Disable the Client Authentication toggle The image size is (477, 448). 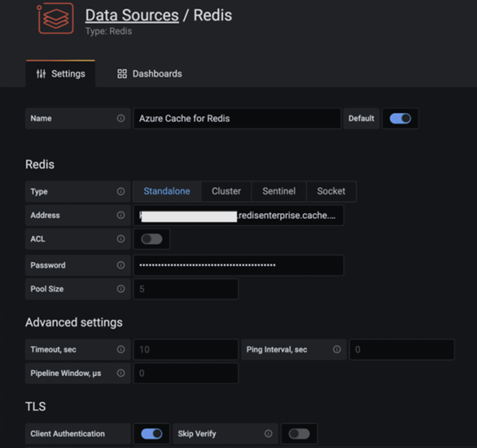152,434
